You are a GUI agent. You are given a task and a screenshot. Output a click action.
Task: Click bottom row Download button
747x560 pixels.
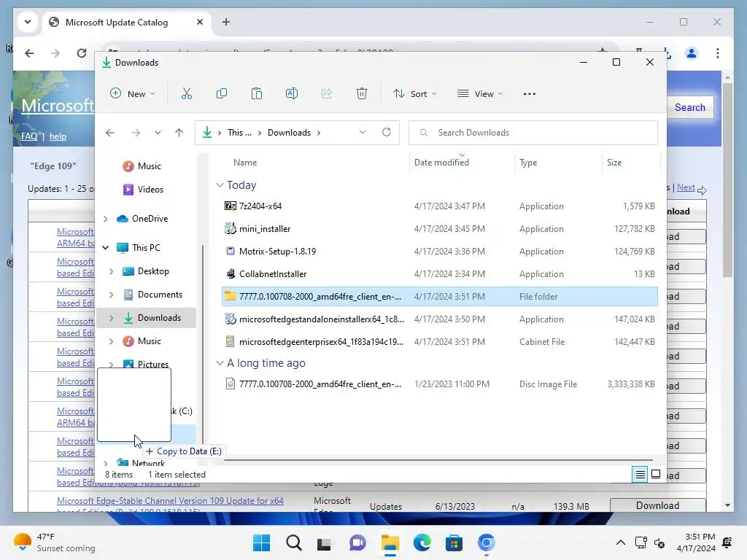(657, 505)
